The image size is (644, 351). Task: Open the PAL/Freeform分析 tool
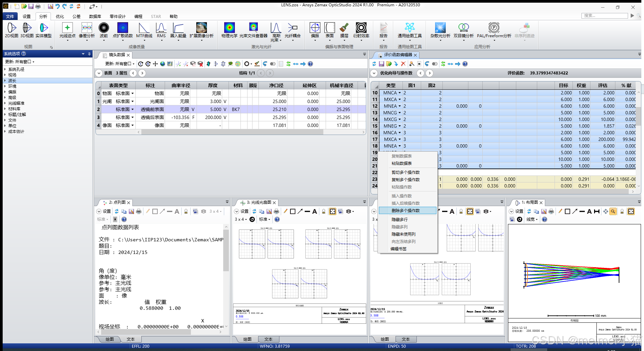(494, 32)
